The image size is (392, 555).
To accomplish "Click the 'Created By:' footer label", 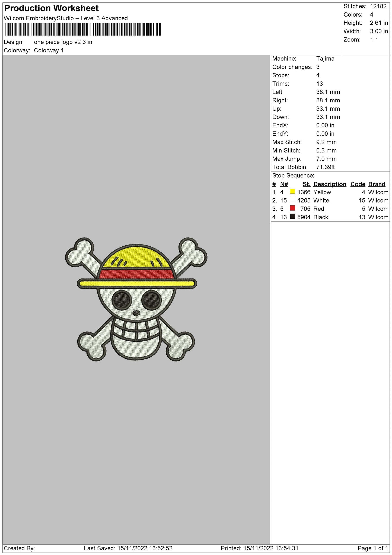I will click(x=19, y=548).
